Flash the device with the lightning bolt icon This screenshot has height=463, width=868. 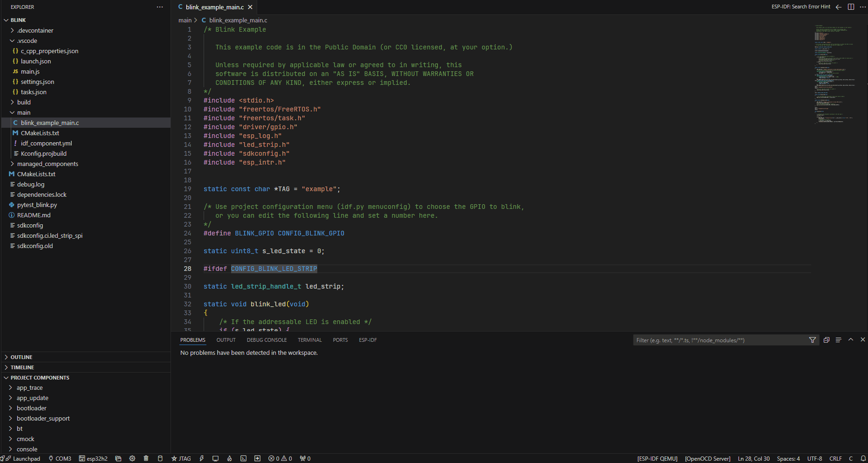pos(201,458)
